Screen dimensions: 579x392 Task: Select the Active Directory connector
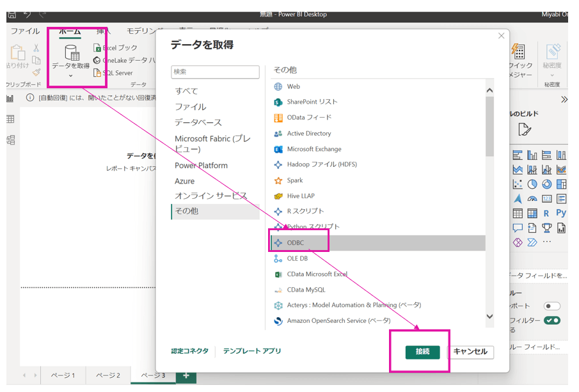378,133
